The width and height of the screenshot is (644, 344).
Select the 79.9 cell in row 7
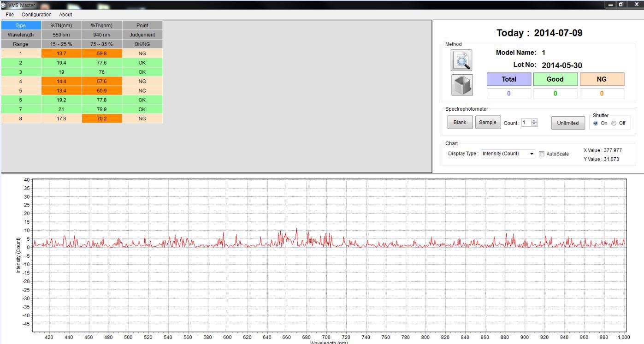(x=102, y=109)
